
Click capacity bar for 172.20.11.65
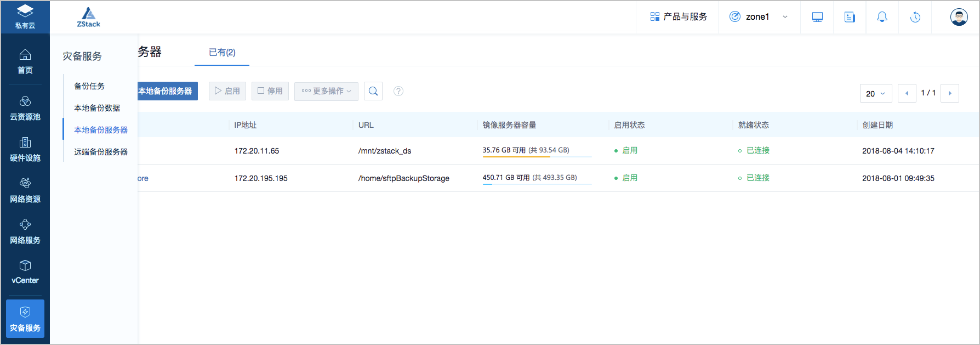tap(537, 156)
